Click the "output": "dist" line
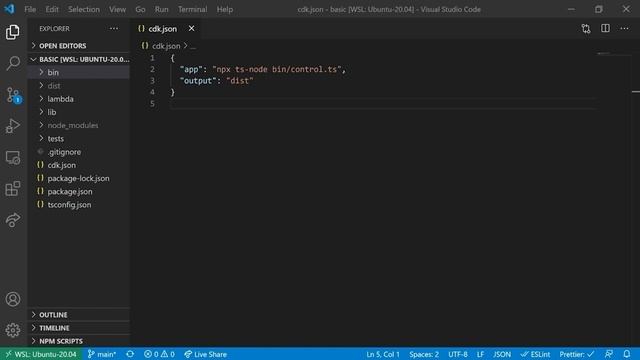 pyautogui.click(x=217, y=81)
